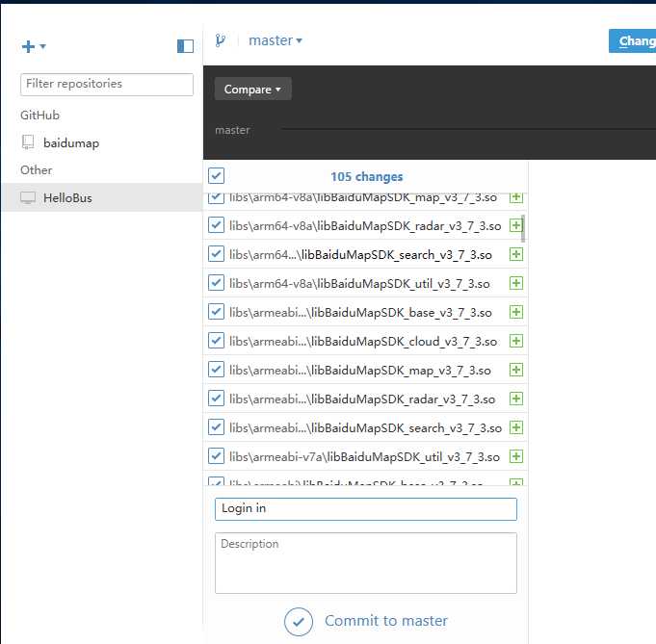Click the Changes tab button
The width and height of the screenshot is (656, 644).
[633, 41]
